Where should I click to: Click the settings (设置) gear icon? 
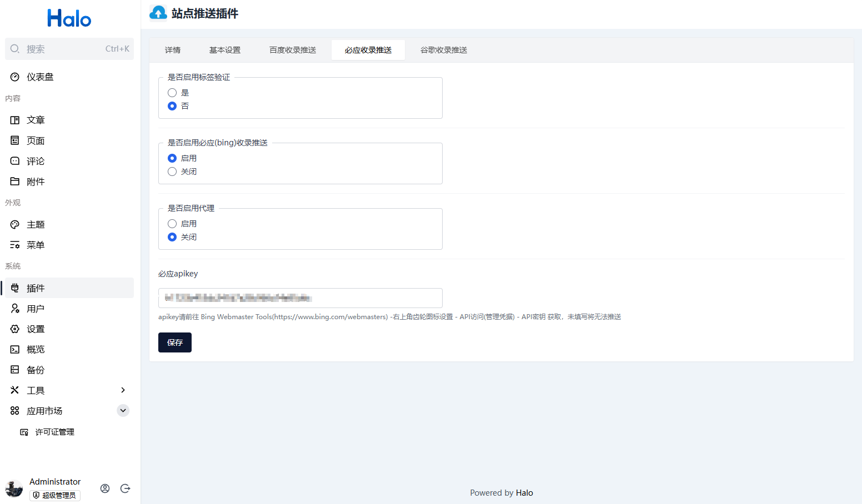coord(15,329)
